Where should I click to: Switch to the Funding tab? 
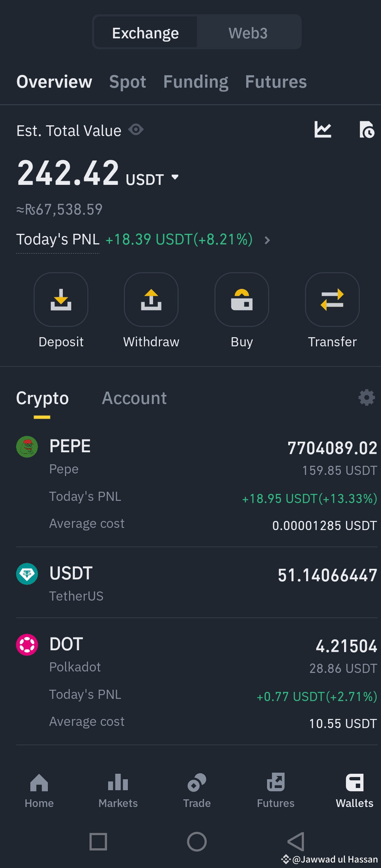(196, 81)
